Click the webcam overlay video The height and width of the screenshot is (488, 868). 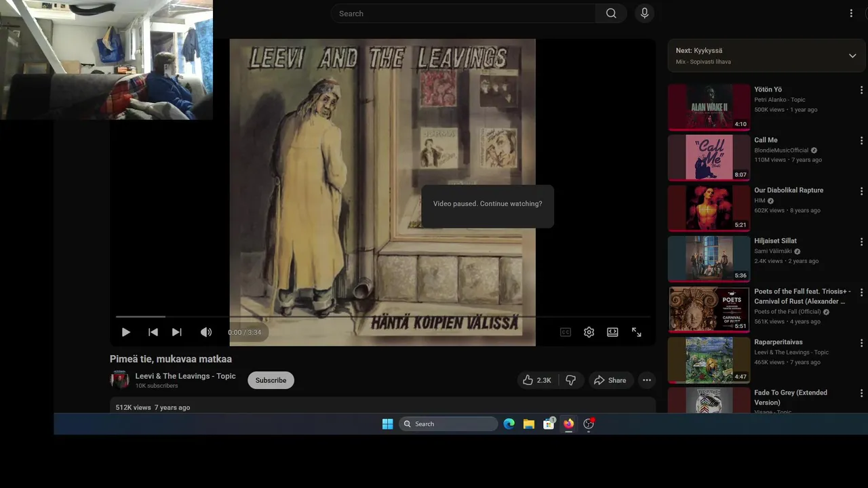[x=106, y=60]
